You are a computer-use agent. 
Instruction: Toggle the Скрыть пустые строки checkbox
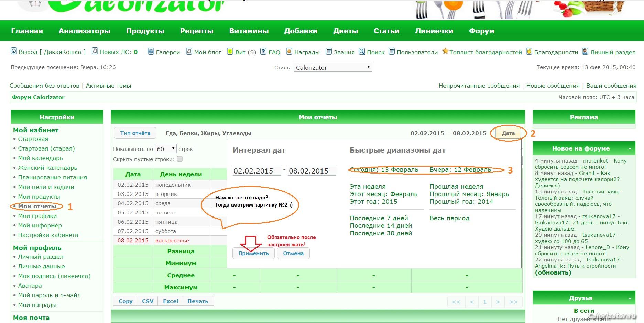click(179, 159)
